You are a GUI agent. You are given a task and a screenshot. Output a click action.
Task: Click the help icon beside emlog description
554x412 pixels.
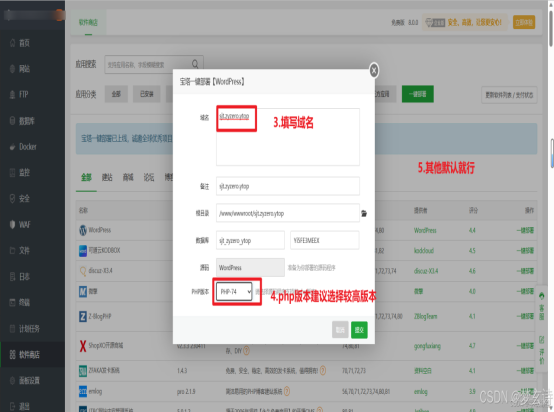tap(287, 391)
